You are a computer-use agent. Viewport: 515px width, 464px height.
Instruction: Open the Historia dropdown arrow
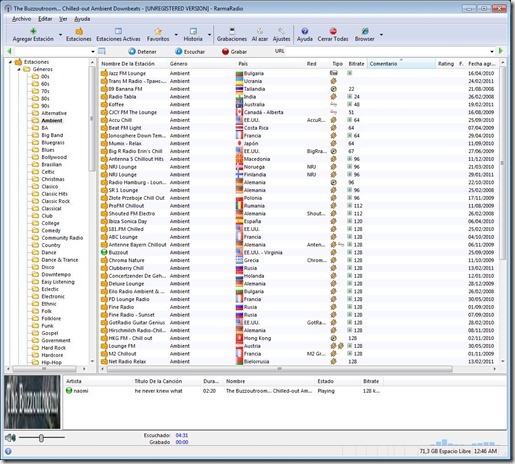209,35
